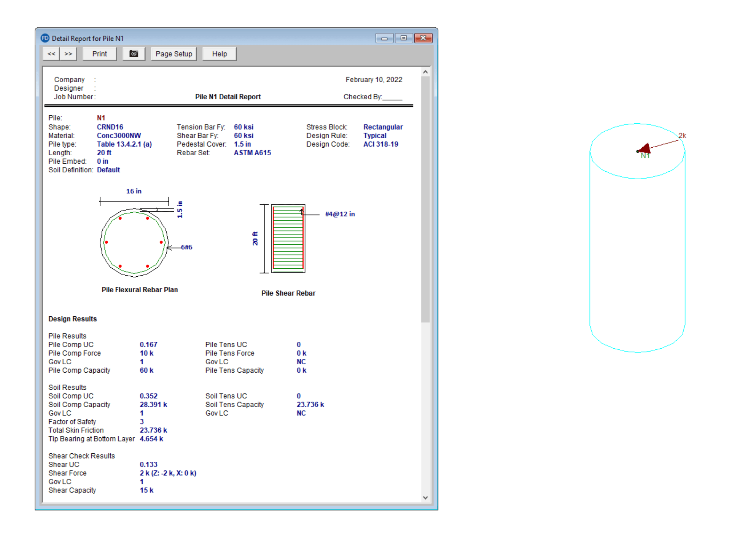Click the FD application icon in the title bar
This screenshot has height=542, width=756.
[x=45, y=38]
